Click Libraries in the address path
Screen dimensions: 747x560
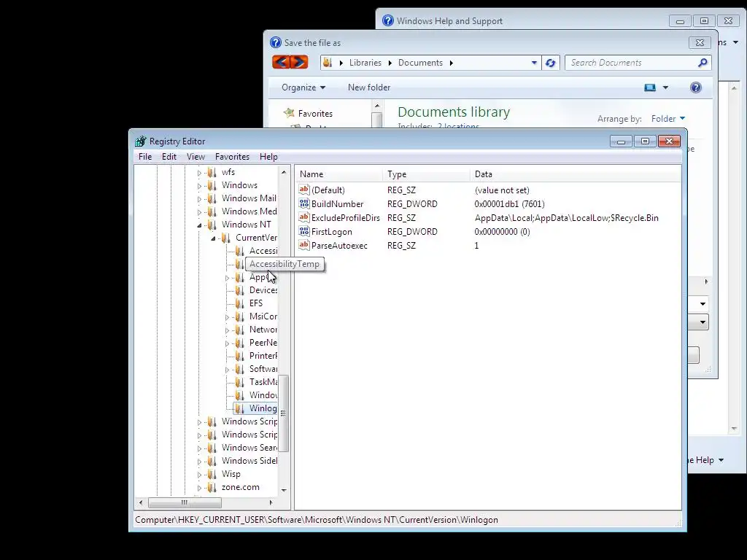tap(365, 63)
